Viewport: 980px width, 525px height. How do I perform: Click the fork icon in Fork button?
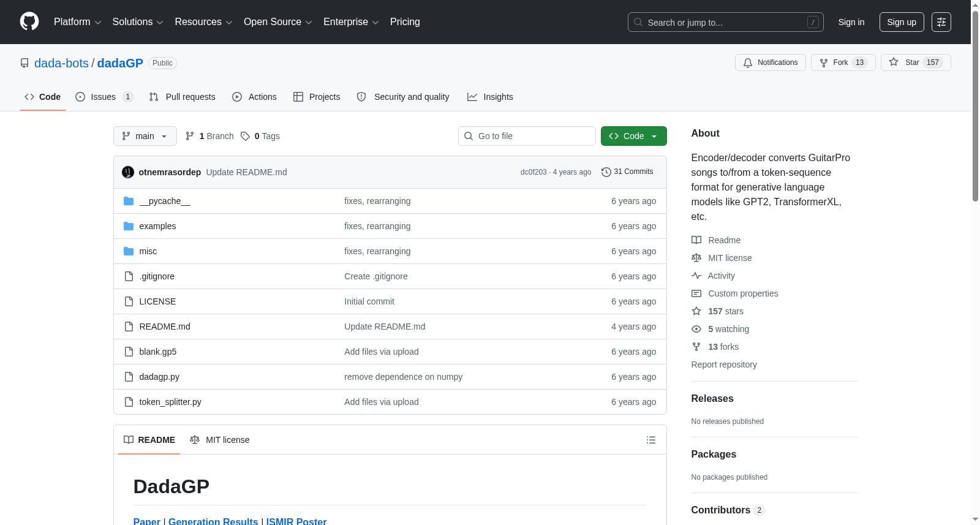(824, 62)
